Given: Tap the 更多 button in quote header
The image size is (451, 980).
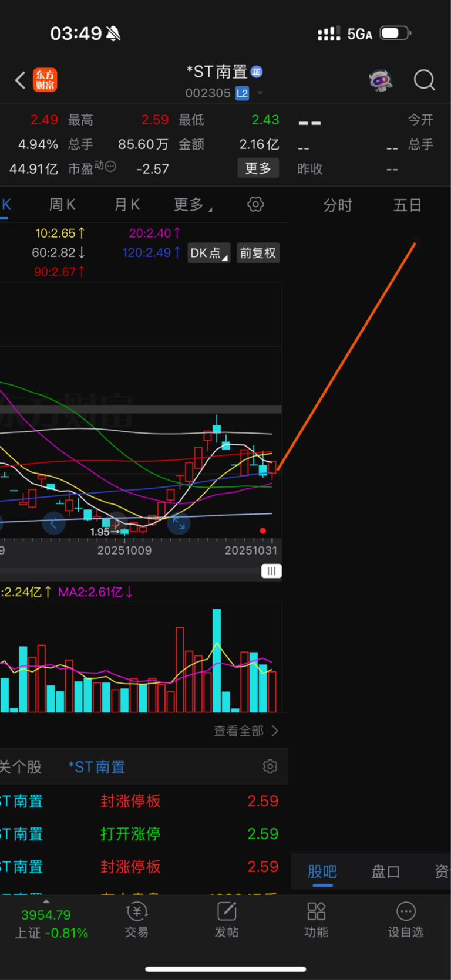Looking at the screenshot, I should pos(258,168).
